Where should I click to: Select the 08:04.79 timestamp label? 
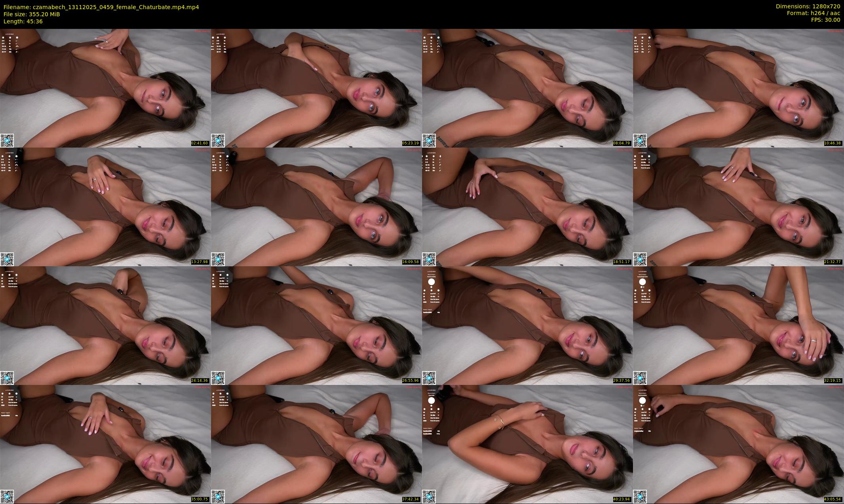(622, 143)
